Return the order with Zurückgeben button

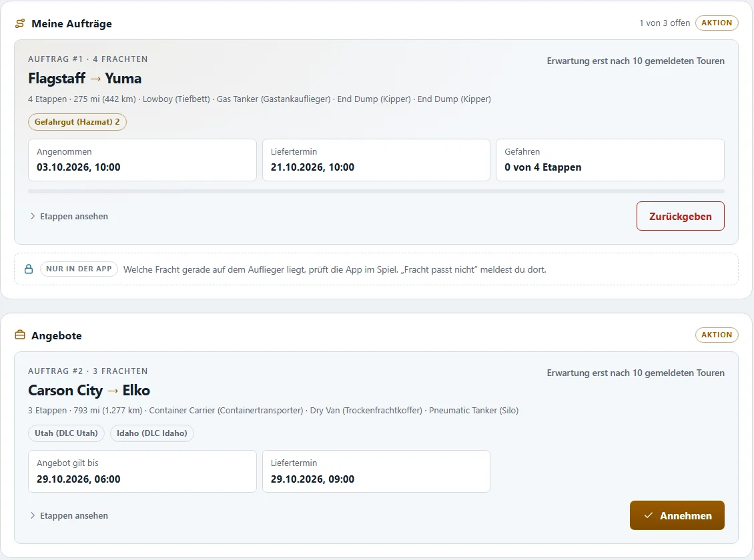tap(681, 216)
